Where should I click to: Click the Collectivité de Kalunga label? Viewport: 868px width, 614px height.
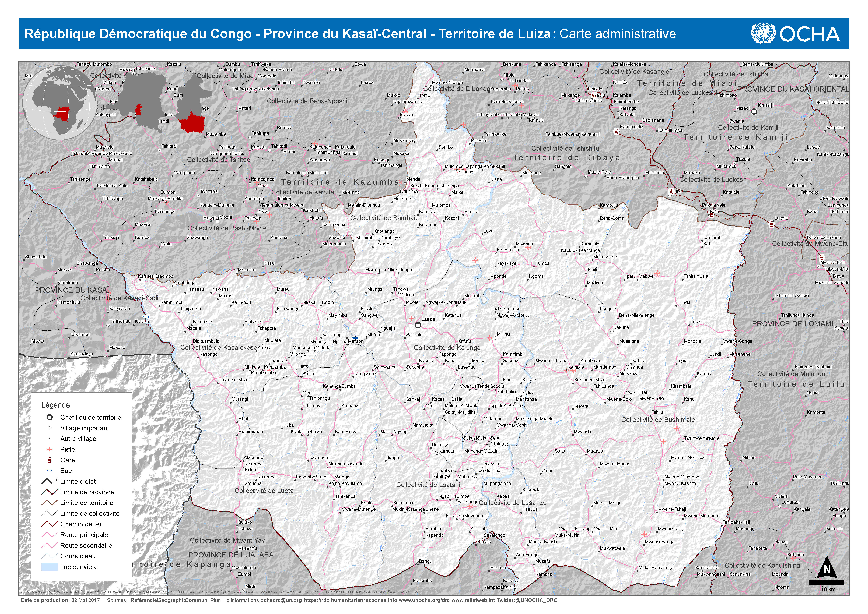pyautogui.click(x=447, y=347)
